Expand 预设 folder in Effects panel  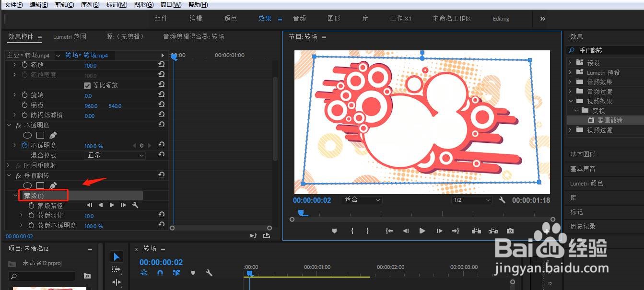(570, 62)
